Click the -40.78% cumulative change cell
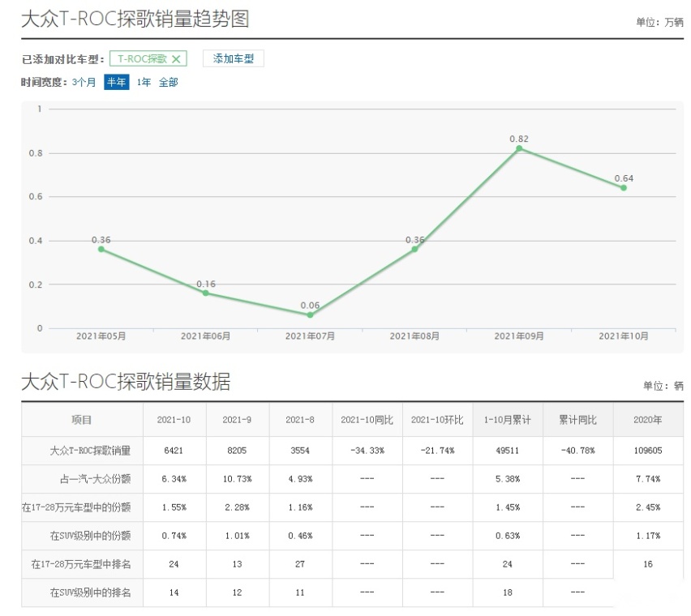Screen dimensions: 691x616 577,451
